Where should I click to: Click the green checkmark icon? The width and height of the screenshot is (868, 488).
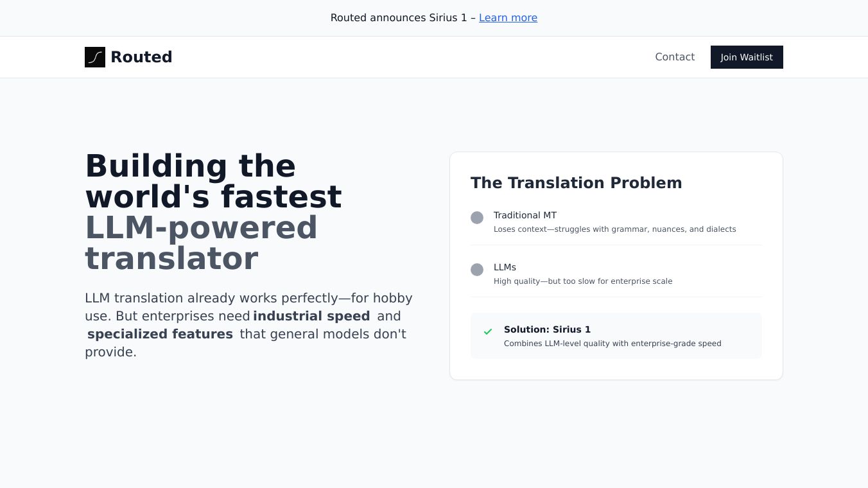[488, 331]
